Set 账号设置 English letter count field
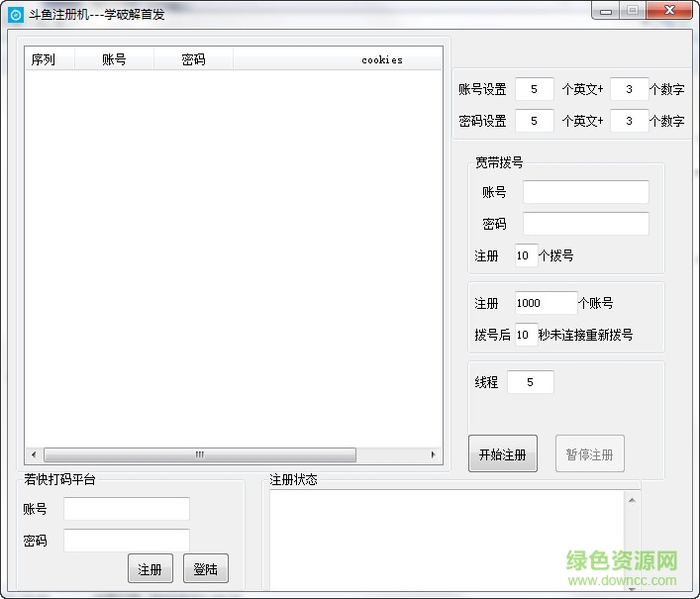This screenshot has width=700, height=599. [x=535, y=89]
